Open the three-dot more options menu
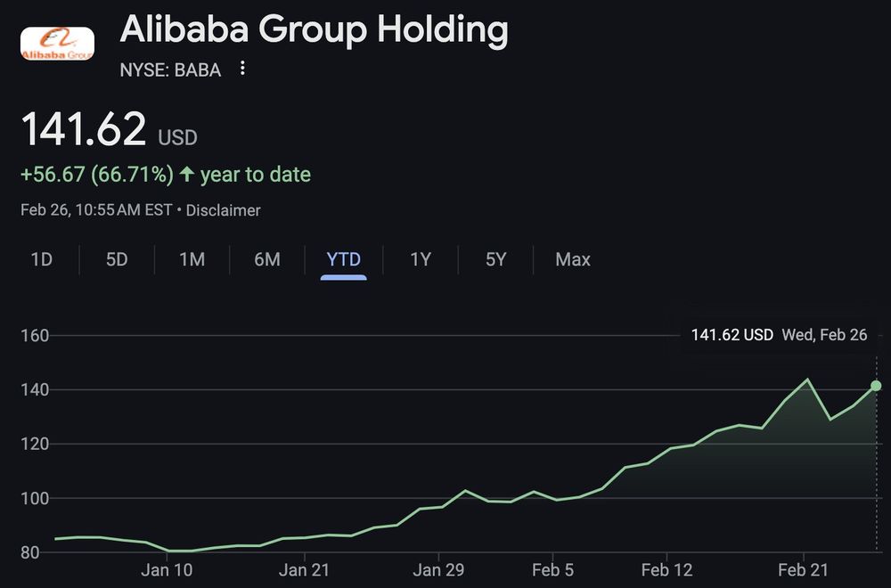 [x=242, y=69]
